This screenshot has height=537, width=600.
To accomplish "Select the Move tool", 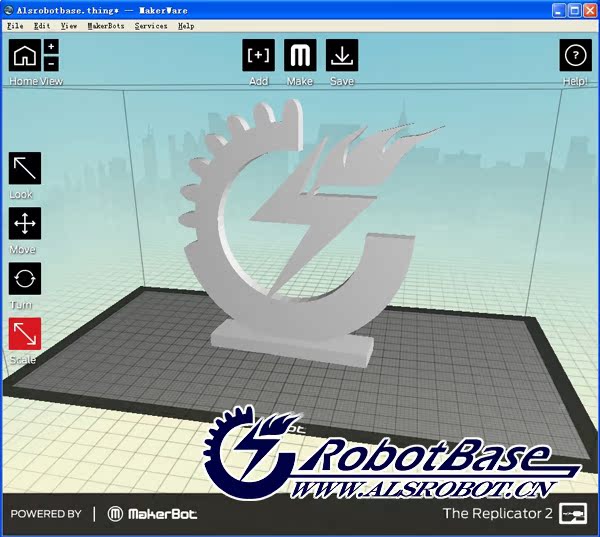I will pyautogui.click(x=25, y=223).
